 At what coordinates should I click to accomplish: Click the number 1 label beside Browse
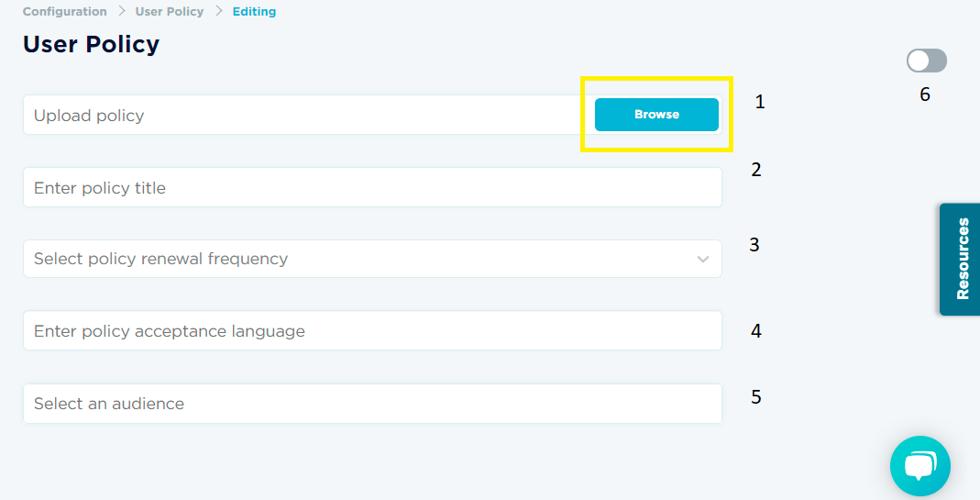tap(759, 102)
